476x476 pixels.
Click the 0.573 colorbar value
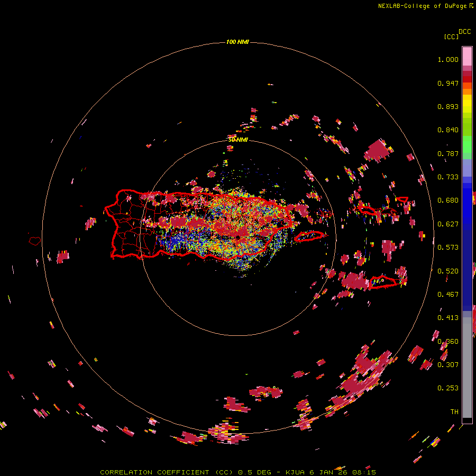(448, 248)
